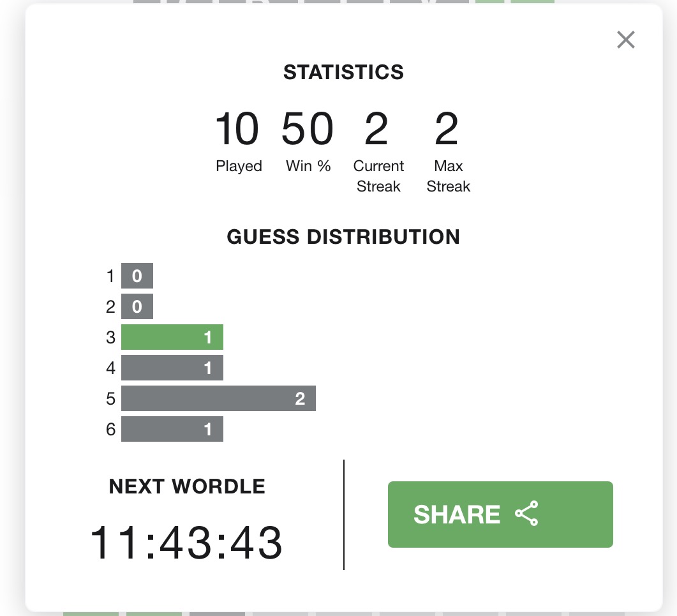Viewport: 677px width, 616px height.
Task: Click the green bar for 3 guesses
Action: (x=172, y=337)
